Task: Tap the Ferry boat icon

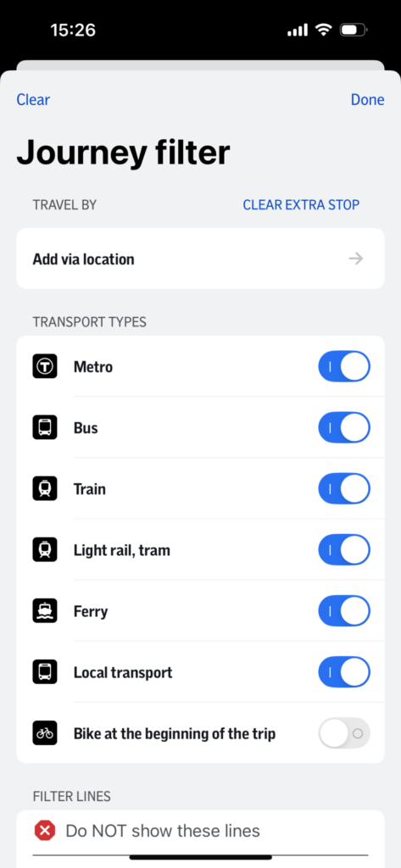Action: click(x=45, y=611)
